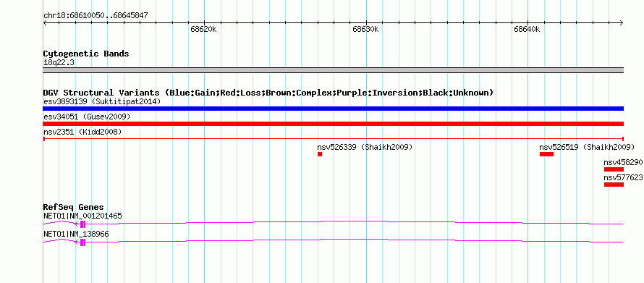Click the chr18:68610050..68645847 coordinate text
The image size is (644, 283).
coord(96,16)
